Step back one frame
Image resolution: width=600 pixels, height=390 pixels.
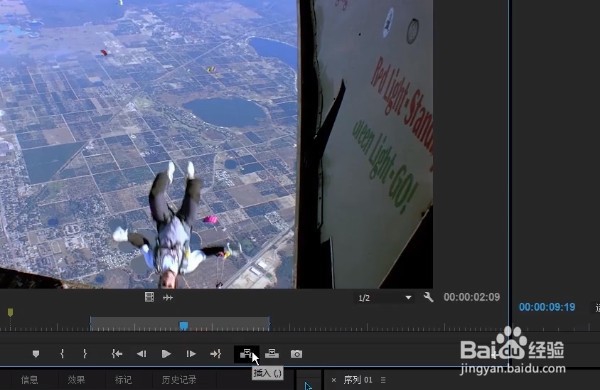click(x=142, y=354)
